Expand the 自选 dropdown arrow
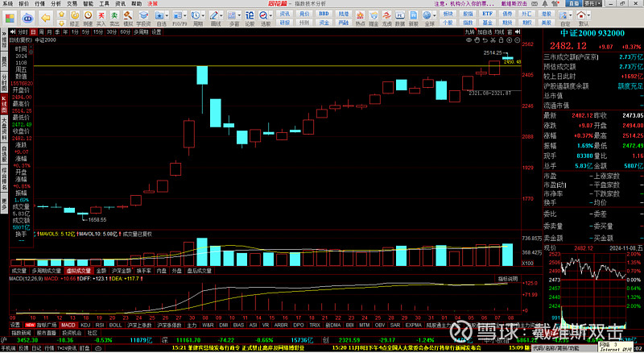The height and width of the screenshot is (353, 644). [167, 15]
